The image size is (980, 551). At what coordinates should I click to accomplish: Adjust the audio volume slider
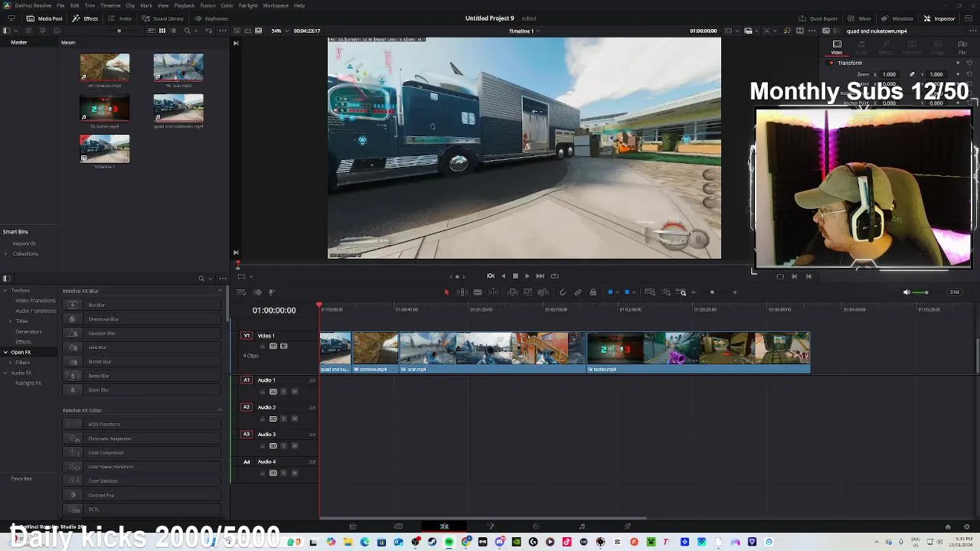926,292
